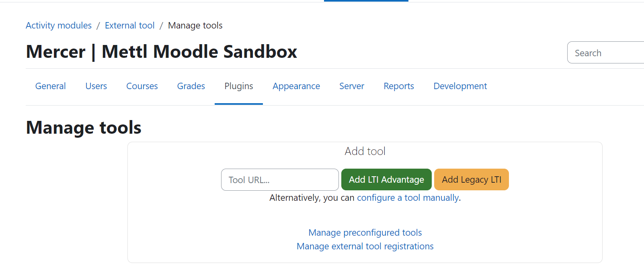The image size is (644, 265).
Task: Open Manage external tool registrations link
Action: coord(365,247)
